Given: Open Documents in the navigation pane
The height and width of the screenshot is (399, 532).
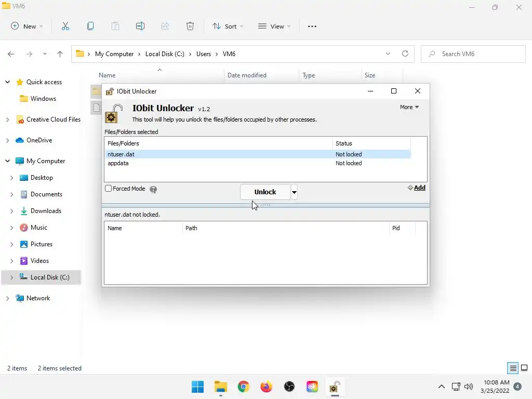Looking at the screenshot, I should (46, 194).
